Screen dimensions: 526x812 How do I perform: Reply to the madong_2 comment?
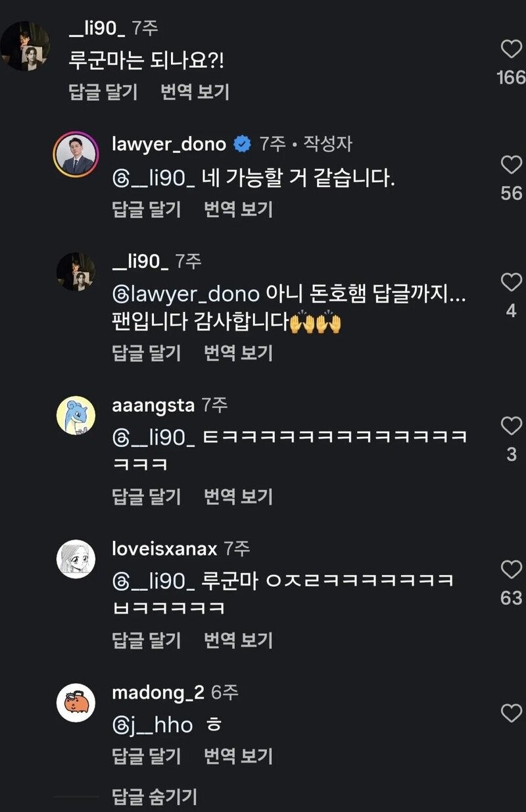click(146, 756)
